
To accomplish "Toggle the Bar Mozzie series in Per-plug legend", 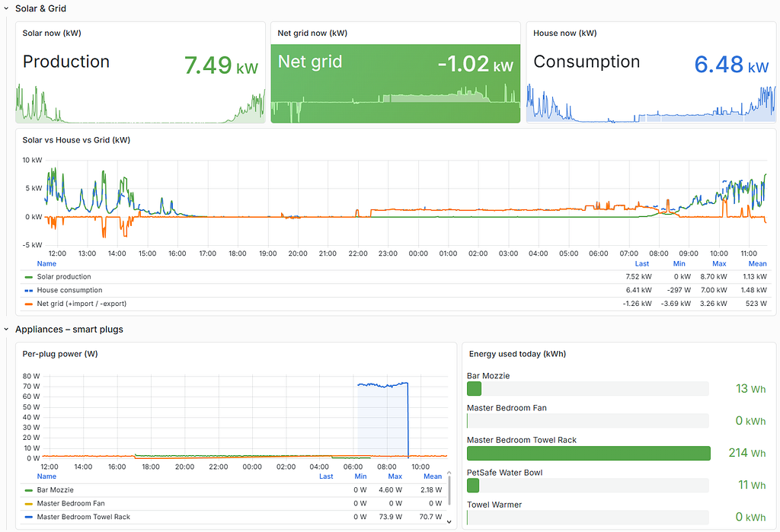I will [x=55, y=490].
